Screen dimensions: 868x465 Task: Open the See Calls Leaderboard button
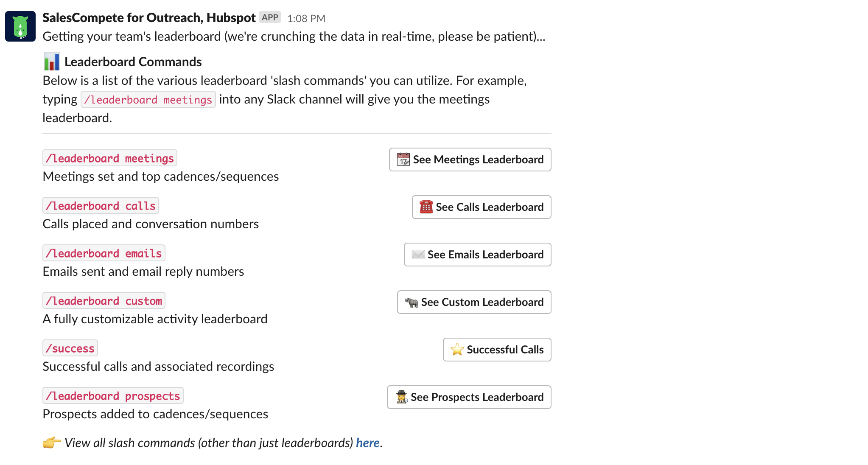482,207
